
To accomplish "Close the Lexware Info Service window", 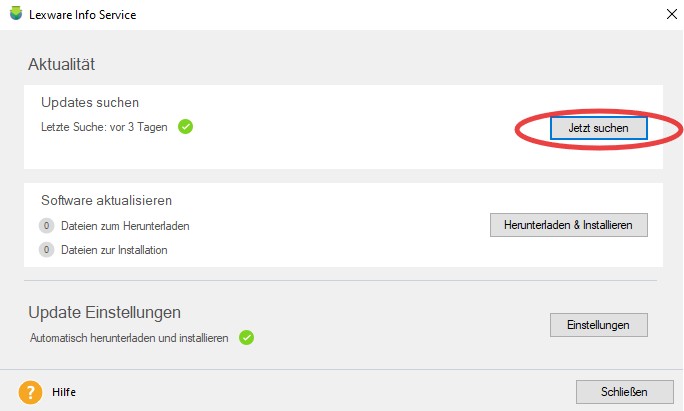I will 672,14.
